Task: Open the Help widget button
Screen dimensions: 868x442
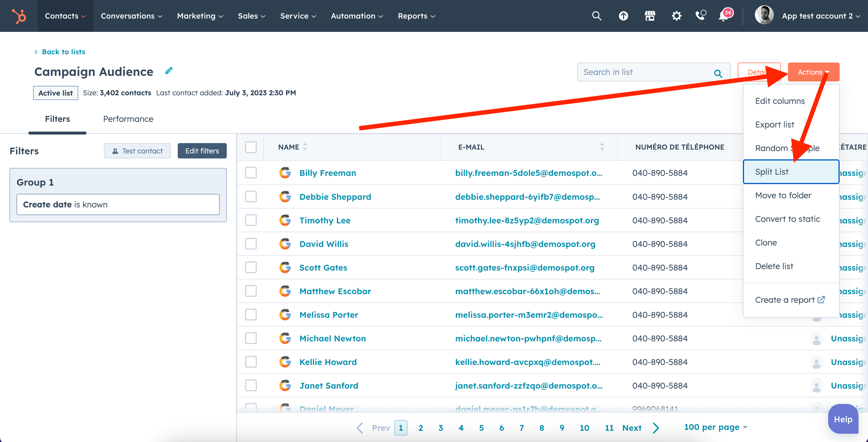Action: 843,419
